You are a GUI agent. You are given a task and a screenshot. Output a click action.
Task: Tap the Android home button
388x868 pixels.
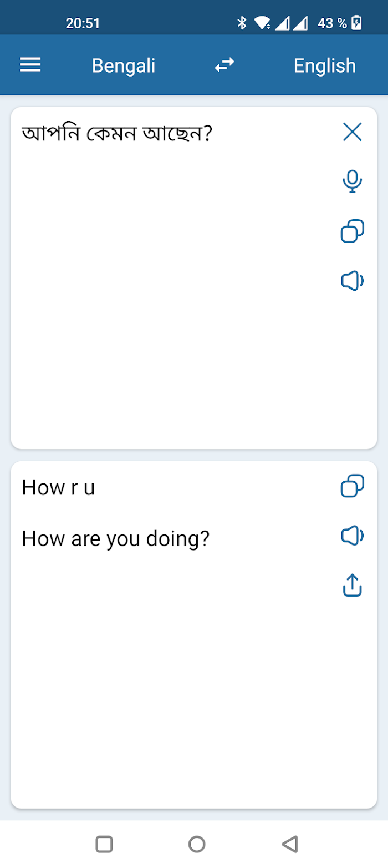[x=197, y=844]
